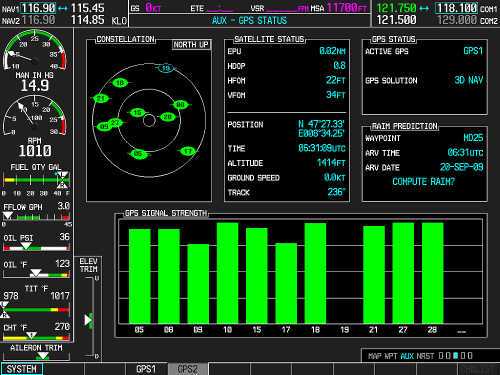This screenshot has width=500, height=375.
Task: Click the signal strength bar for satellite 18
Action: click(x=315, y=273)
